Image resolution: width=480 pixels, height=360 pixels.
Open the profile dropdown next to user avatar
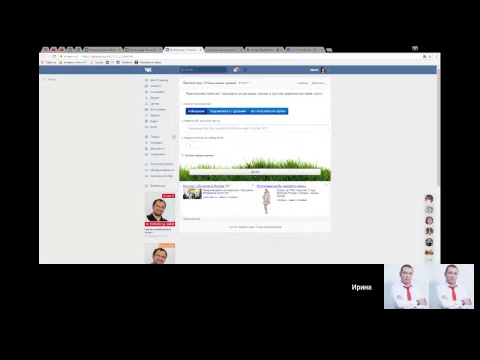(x=328, y=70)
